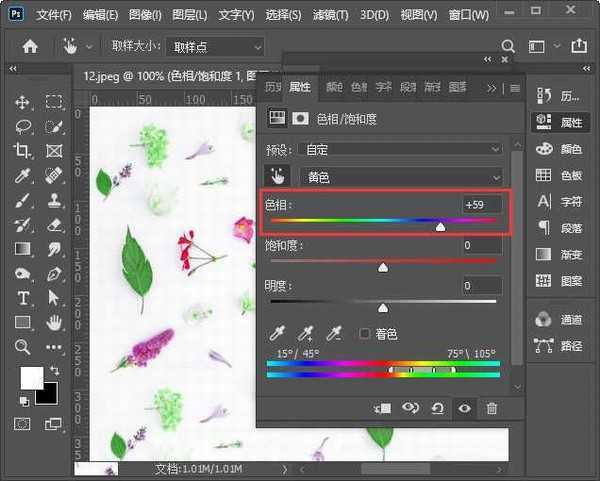Click the reset adjustment defaults icon
Image resolution: width=600 pixels, height=481 pixels.
[437, 408]
